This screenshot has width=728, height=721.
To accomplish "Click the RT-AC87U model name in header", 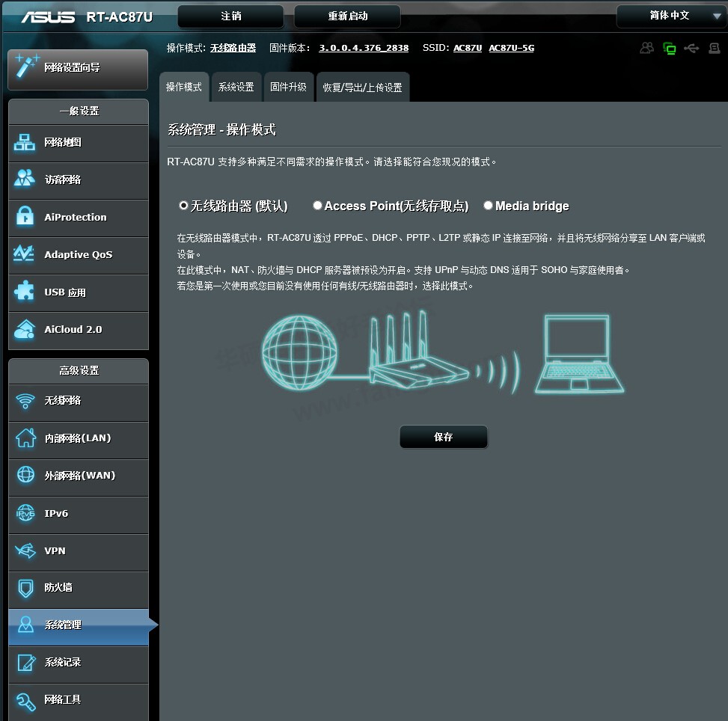I will (x=119, y=17).
